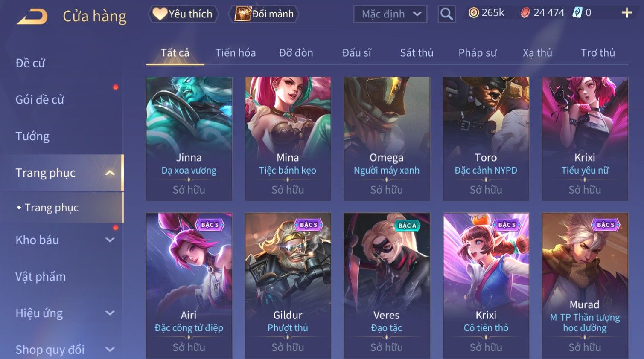This screenshot has width=644, height=359.
Task: Open the search magnifier icon
Action: [446, 14]
